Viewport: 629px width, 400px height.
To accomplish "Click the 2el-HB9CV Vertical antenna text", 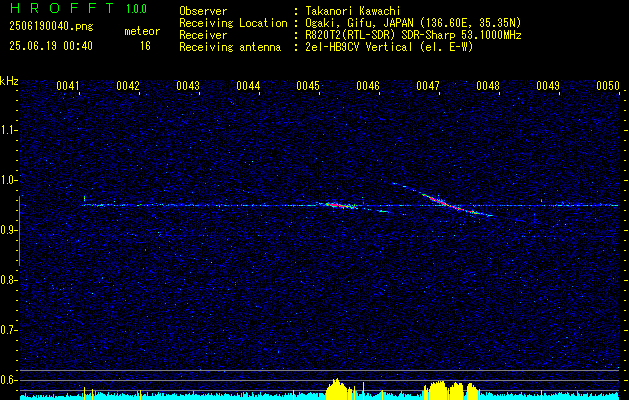I will 389,47.
